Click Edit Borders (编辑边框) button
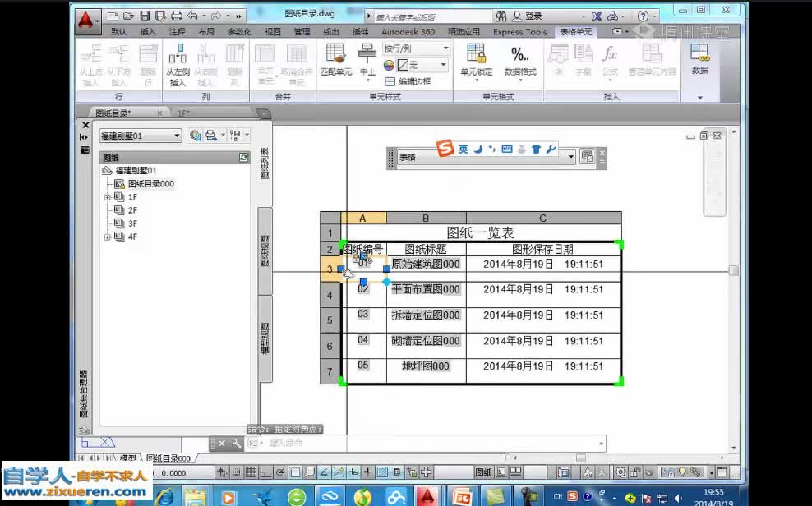Viewport: 812px width, 506px height. (x=408, y=81)
